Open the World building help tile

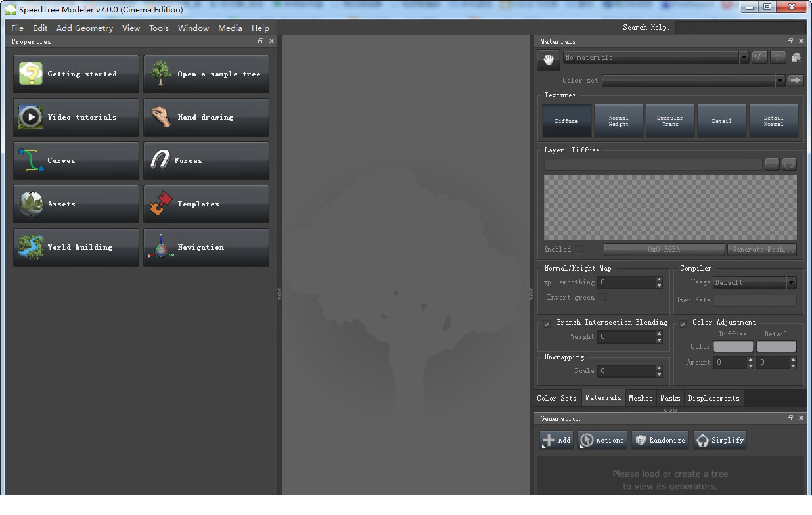tap(76, 247)
